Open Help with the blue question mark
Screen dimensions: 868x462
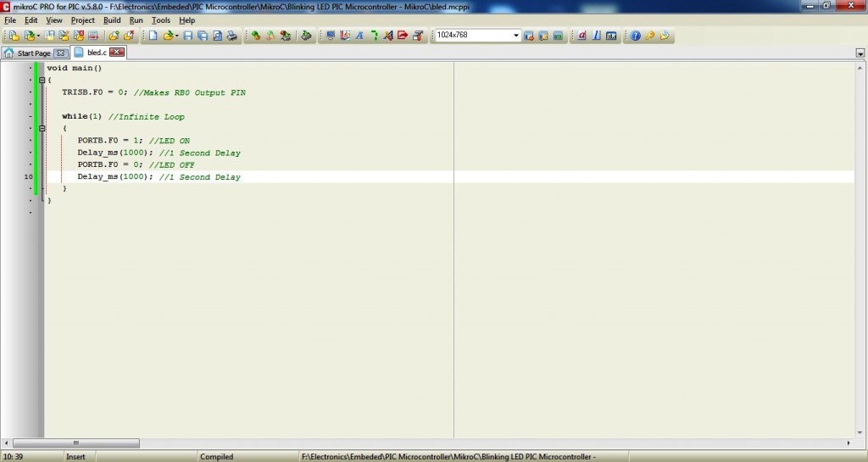tap(635, 36)
